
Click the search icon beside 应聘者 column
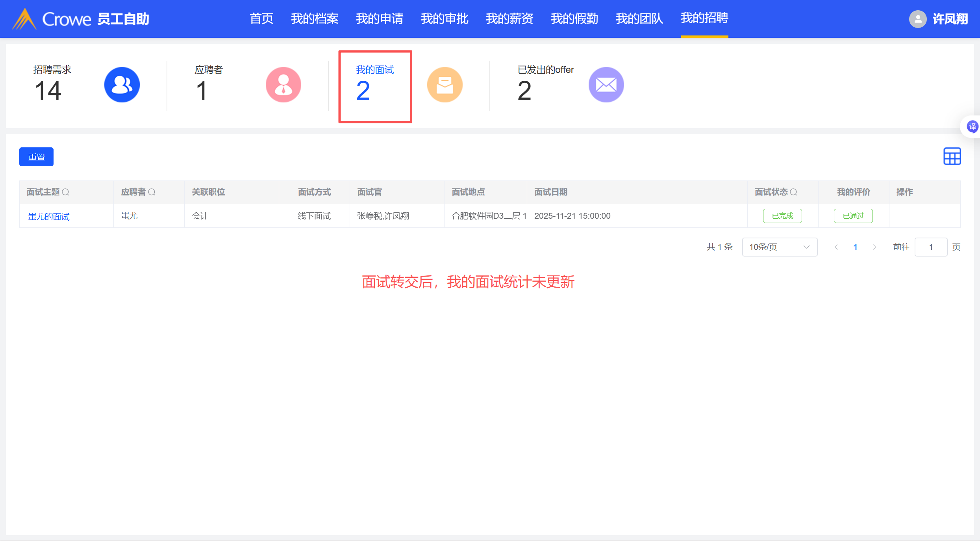point(152,192)
